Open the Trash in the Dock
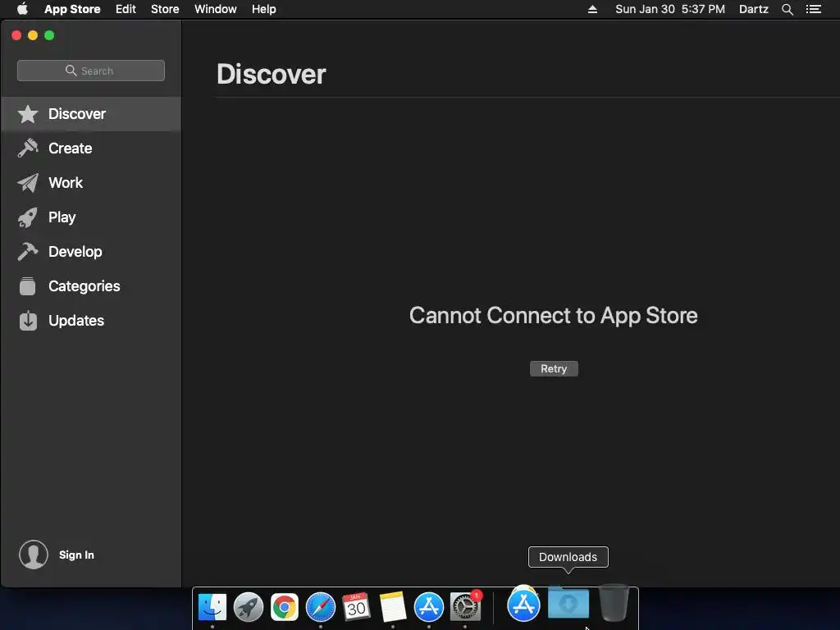 pos(614,603)
